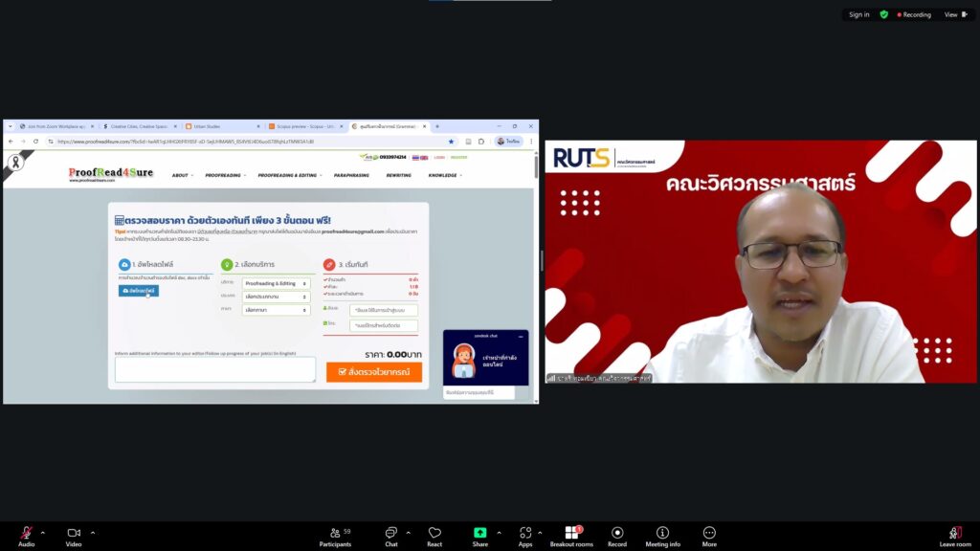Click the speaker's video thumbnail
The width and height of the screenshot is (980, 551).
point(761,261)
